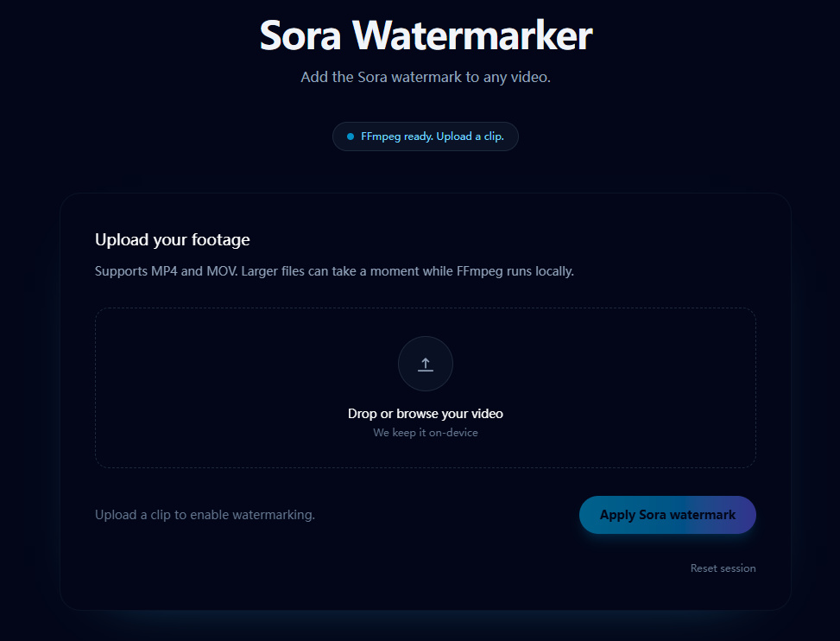Click "Upload a clip." in the status pill
840x641 pixels.
point(472,136)
